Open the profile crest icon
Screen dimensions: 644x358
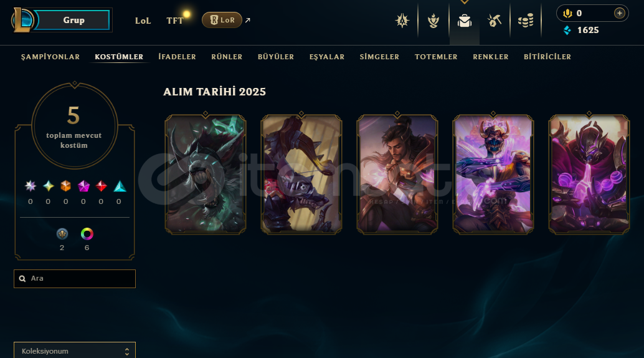click(x=402, y=21)
